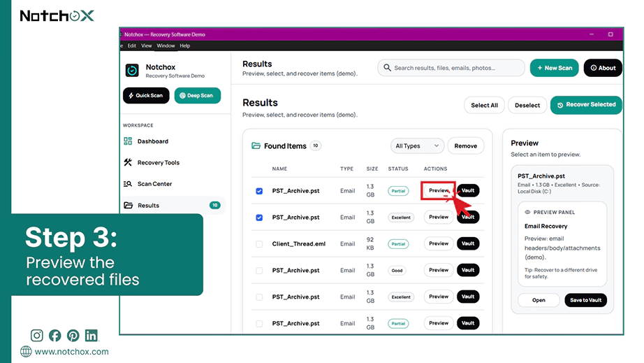644x363 pixels.
Task: Click Open in the Preview panel
Action: click(539, 300)
